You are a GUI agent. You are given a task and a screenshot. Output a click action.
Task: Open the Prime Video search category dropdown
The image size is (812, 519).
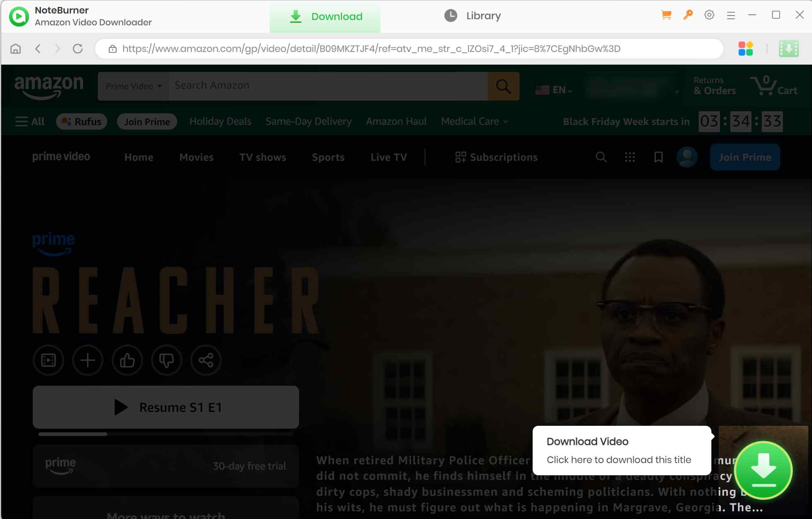[133, 86]
